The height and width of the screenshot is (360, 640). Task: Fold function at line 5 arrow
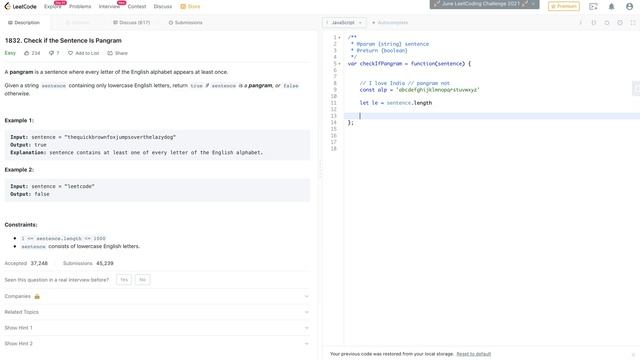(340, 64)
